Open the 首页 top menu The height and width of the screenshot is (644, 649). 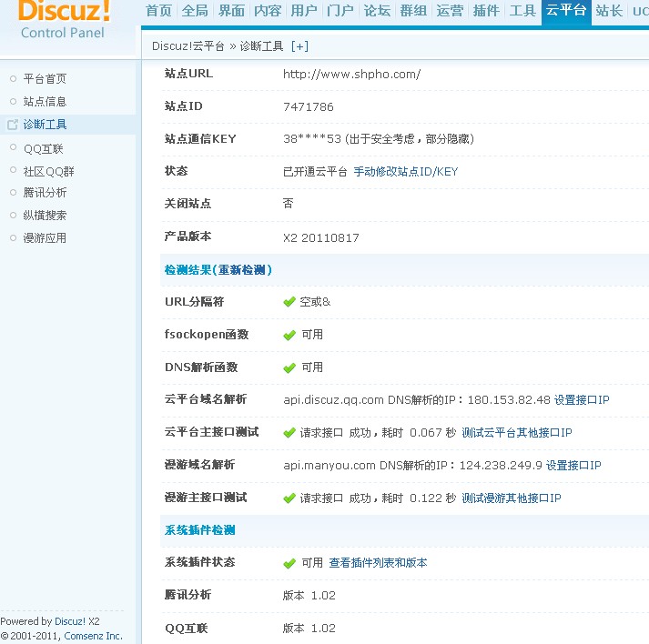click(158, 10)
